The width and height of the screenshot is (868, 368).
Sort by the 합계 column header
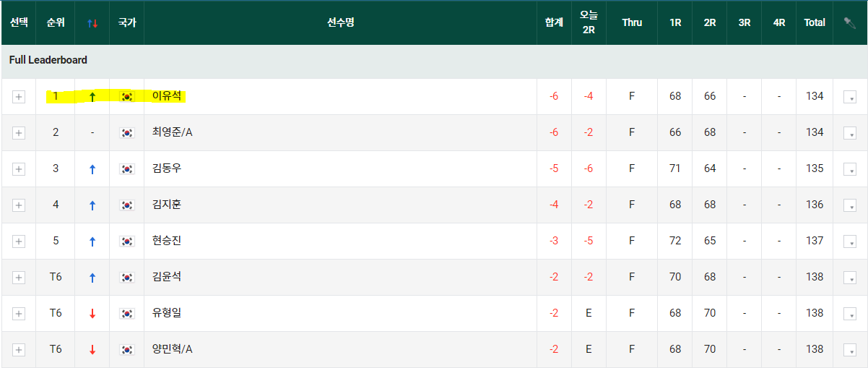(554, 22)
